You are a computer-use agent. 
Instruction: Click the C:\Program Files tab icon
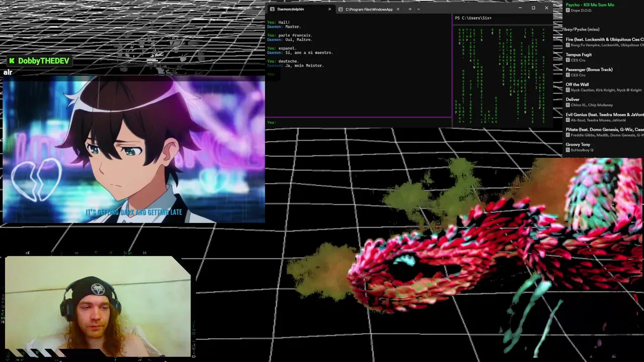coord(341,9)
